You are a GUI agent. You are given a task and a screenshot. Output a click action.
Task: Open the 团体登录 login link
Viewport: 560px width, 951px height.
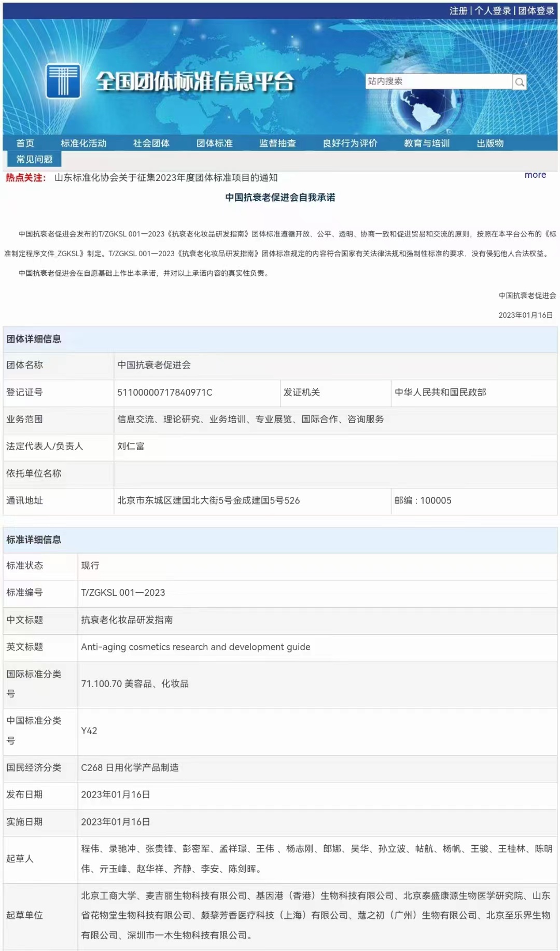pyautogui.click(x=536, y=10)
